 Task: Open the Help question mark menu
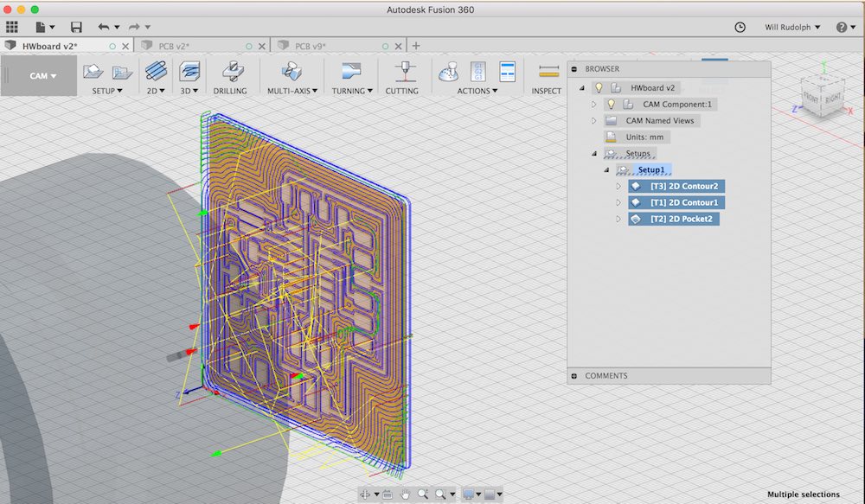point(842,27)
